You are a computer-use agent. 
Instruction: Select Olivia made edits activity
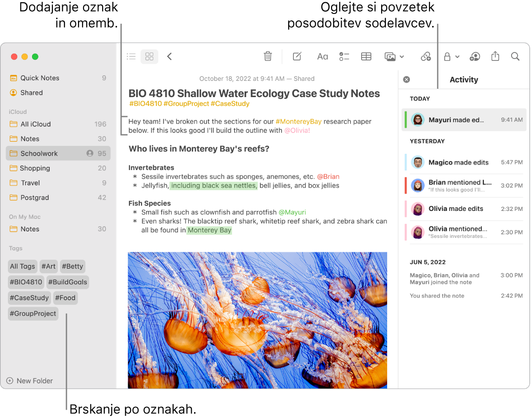click(464, 209)
